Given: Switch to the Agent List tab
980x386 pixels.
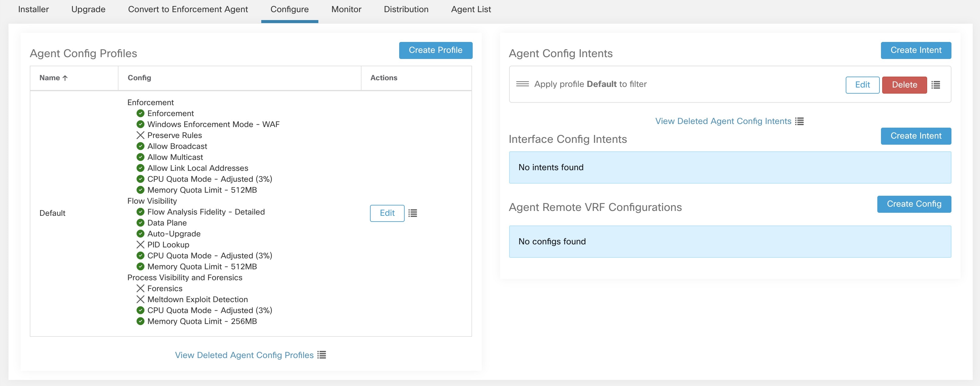Looking at the screenshot, I should [x=471, y=8].
